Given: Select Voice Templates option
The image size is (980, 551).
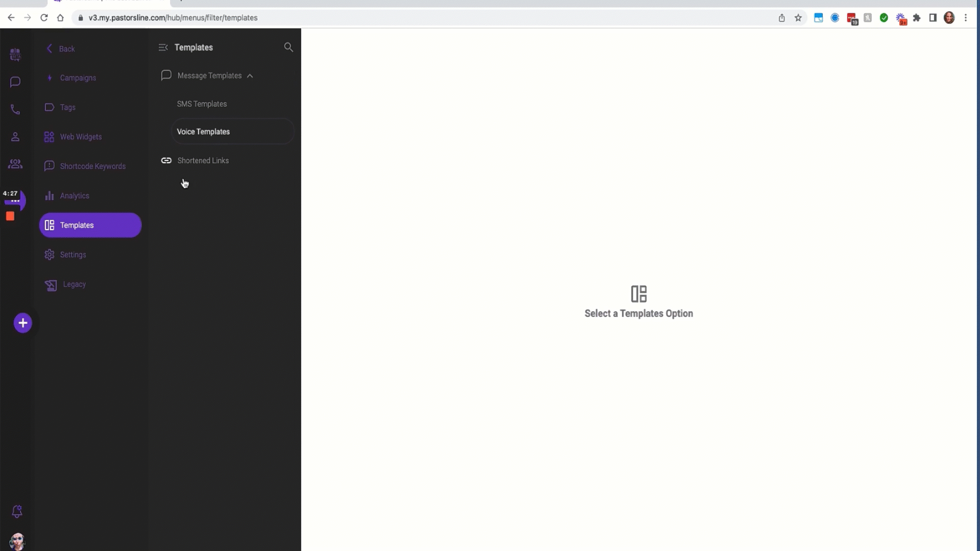Looking at the screenshot, I should click(x=203, y=131).
